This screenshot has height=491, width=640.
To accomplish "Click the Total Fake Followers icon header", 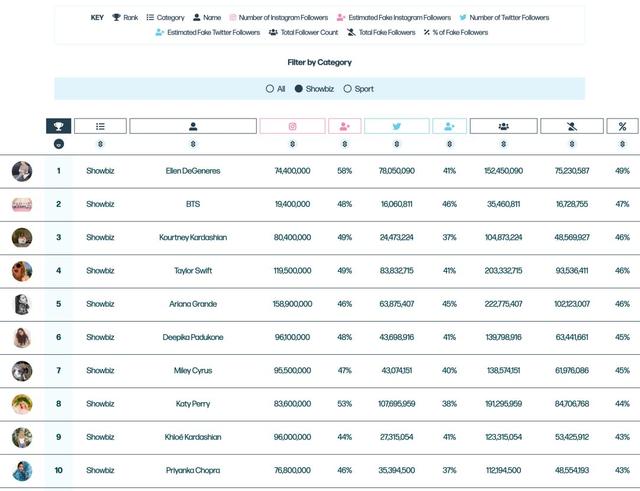I will 572,126.
